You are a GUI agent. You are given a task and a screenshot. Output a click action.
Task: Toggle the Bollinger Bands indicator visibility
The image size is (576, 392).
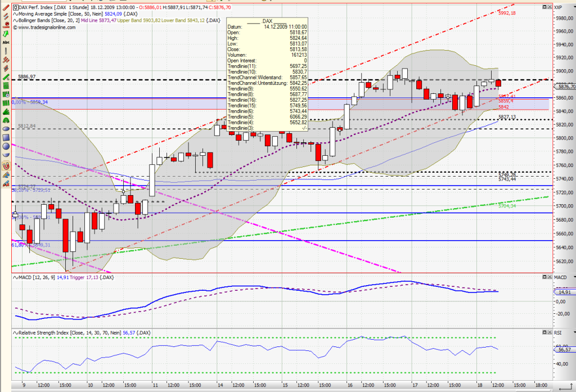(16, 20)
